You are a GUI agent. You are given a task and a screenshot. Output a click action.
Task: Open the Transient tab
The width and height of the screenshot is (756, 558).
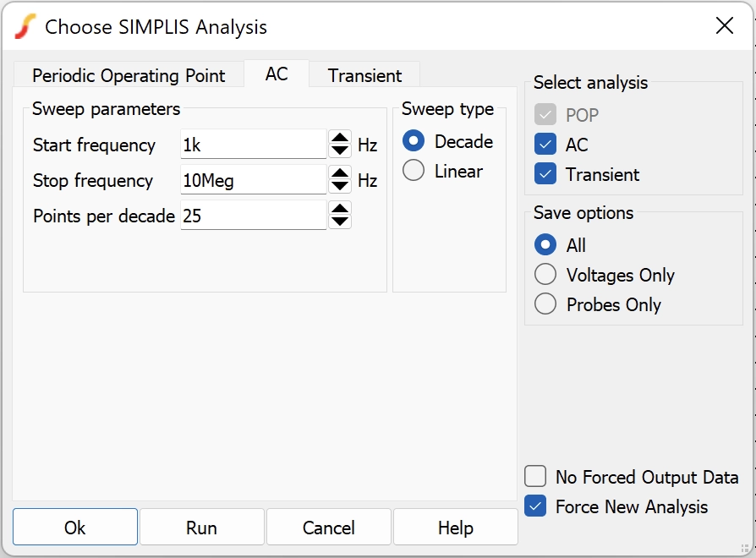coord(364,75)
